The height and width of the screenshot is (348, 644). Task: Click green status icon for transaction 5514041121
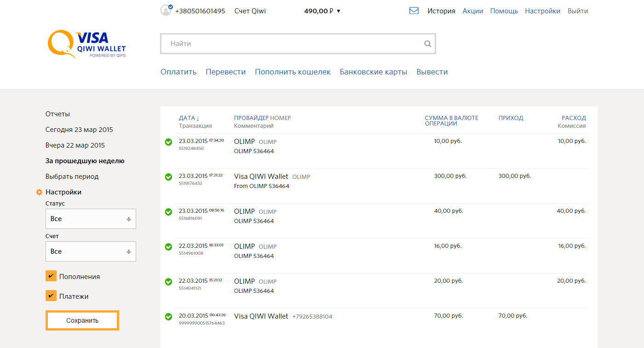[168, 282]
